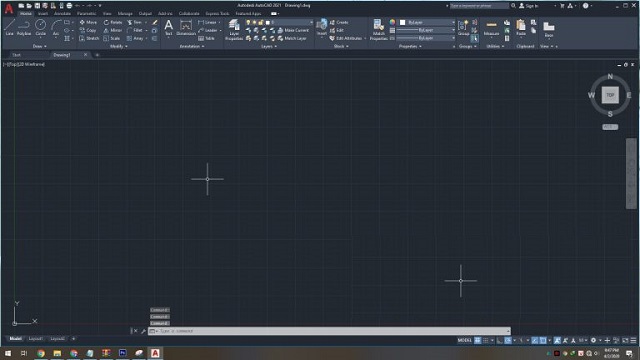Switch to the Layout1 tab

click(x=36, y=339)
